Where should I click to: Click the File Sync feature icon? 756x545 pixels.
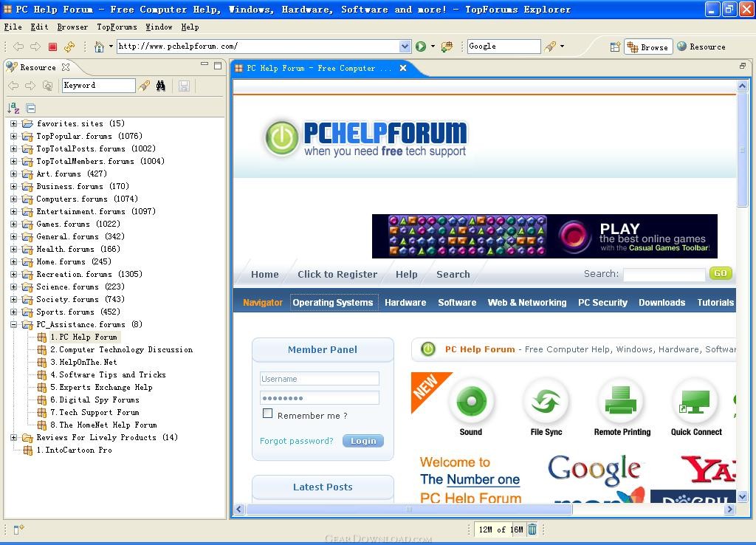pyautogui.click(x=546, y=401)
